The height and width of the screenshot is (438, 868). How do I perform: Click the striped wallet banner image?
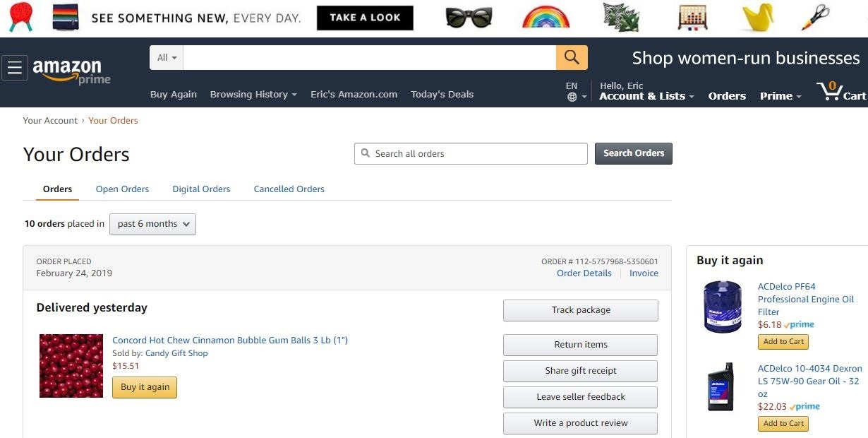pos(66,18)
